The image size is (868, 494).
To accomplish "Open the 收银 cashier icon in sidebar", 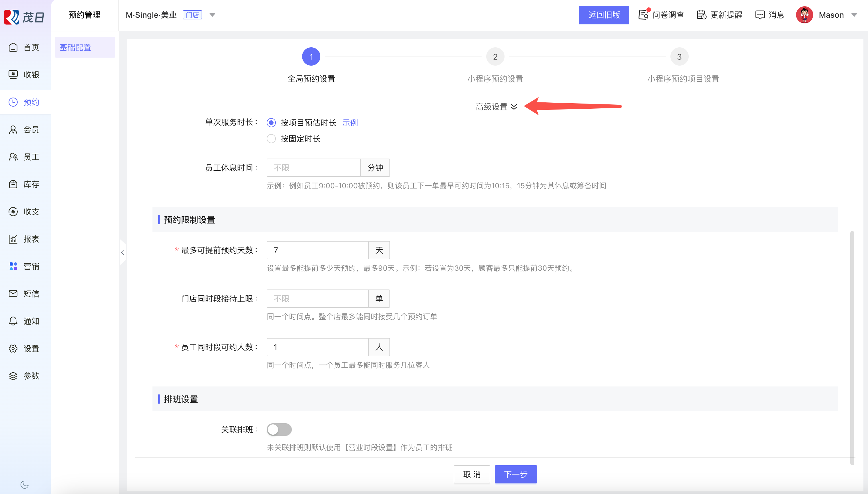I will coord(13,75).
